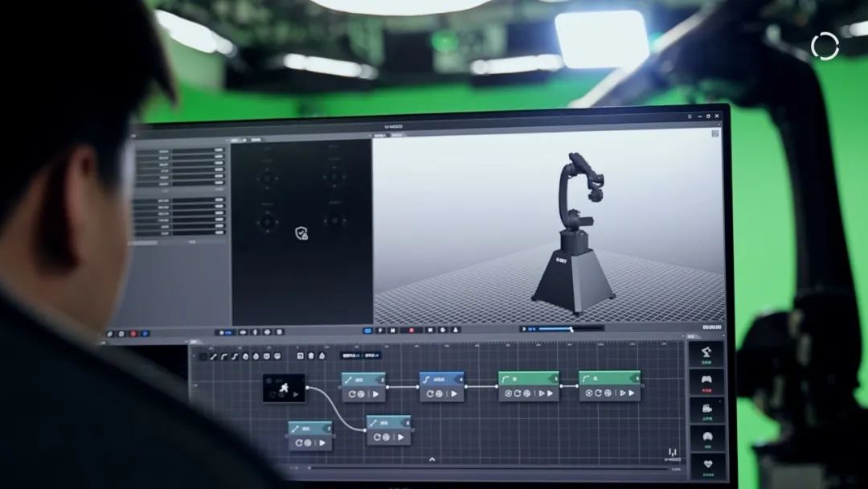Click the blue icon at bottom-left toolbar
Screen dimensions: 868x489
(145, 334)
